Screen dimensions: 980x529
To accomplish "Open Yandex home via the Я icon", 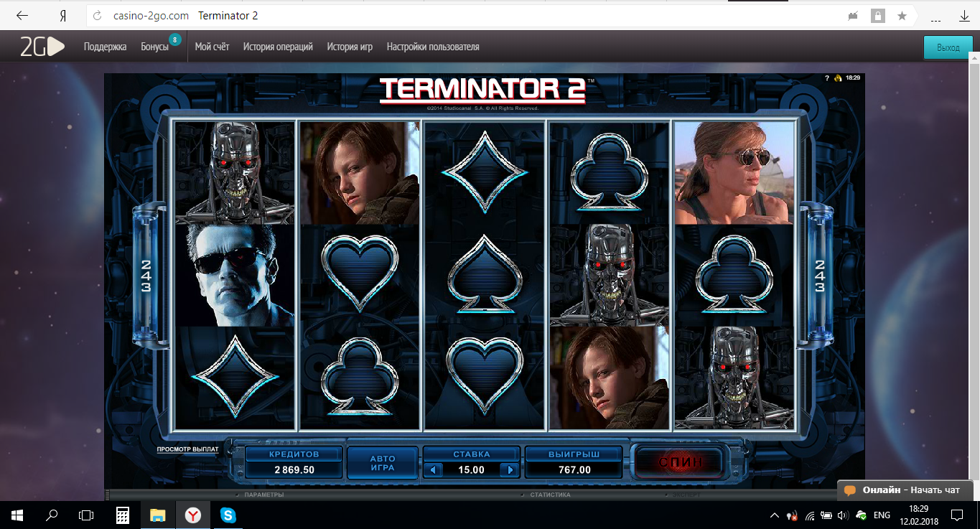I will point(62,16).
